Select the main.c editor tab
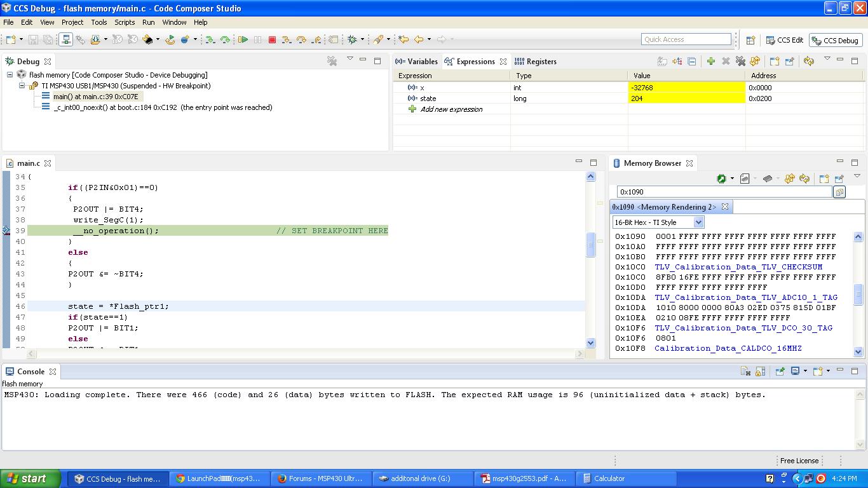The height and width of the screenshot is (488, 868). [x=28, y=163]
